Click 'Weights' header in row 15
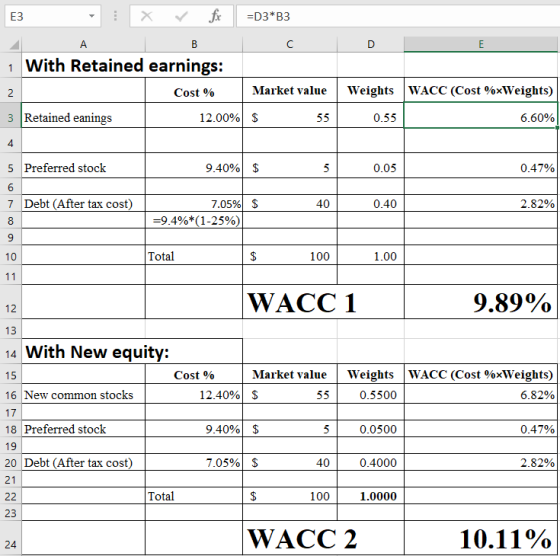560x556 pixels. click(371, 374)
